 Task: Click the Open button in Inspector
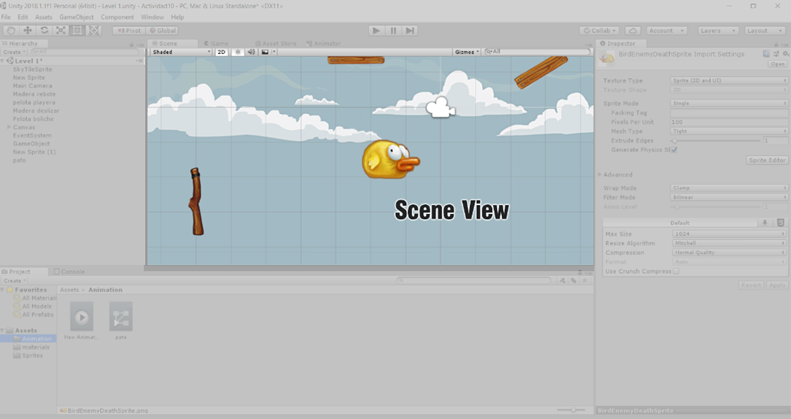point(777,64)
